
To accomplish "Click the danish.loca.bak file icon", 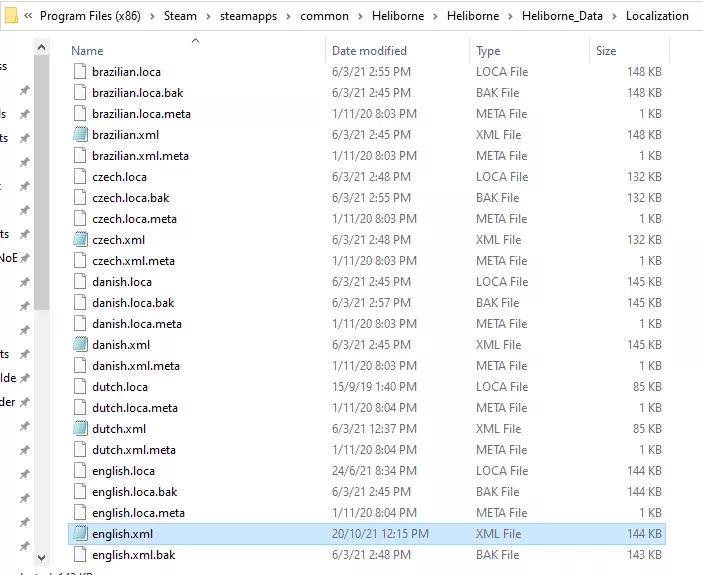I will (80, 302).
